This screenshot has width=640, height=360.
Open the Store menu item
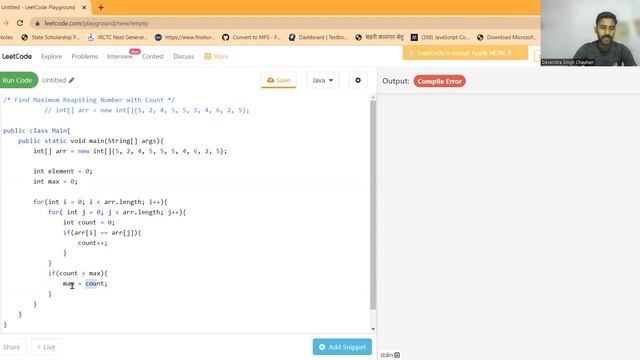pos(216,56)
